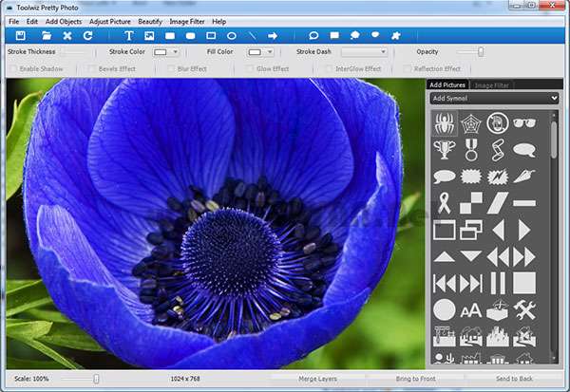Screen dimensions: 570x392
Task: Insert the medal symbol
Action: [x=471, y=150]
